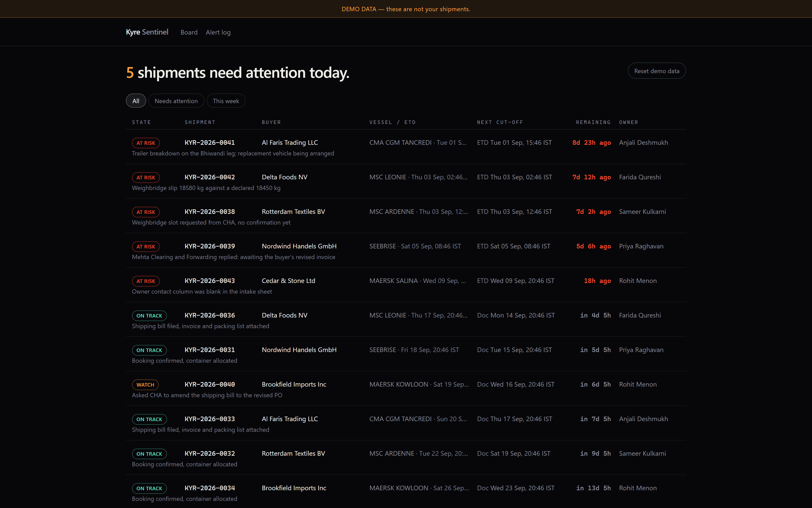Click the REMAINING column header
Image resolution: width=812 pixels, height=508 pixels.
(x=593, y=122)
